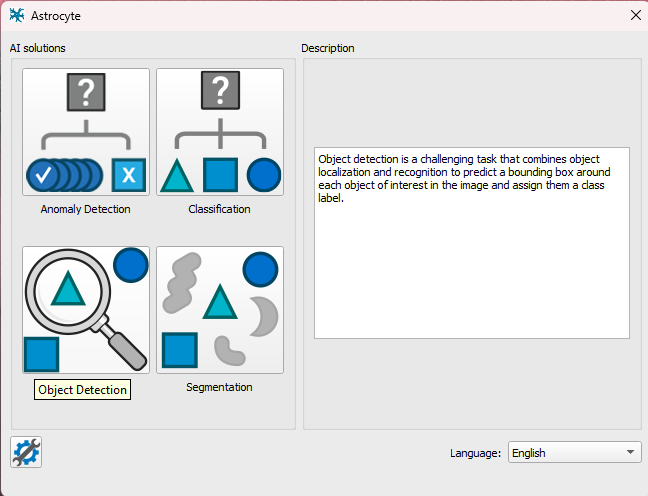Select the Classification solution icon

pos(219,132)
